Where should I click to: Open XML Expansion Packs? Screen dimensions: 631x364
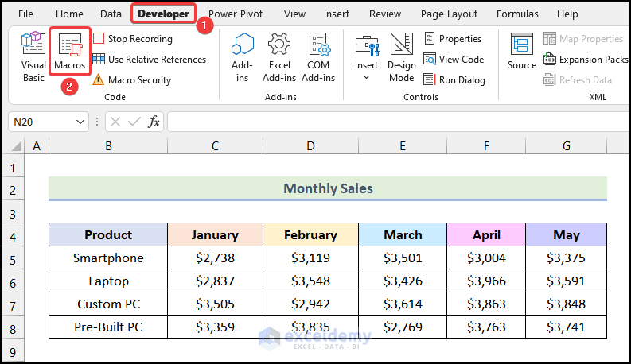point(586,60)
